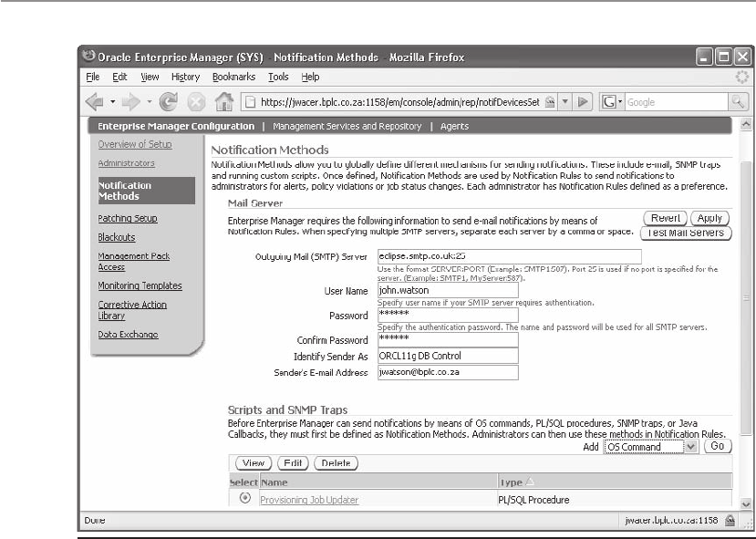Open the Overview of Setup link
The image size is (756, 539).
coord(135,144)
